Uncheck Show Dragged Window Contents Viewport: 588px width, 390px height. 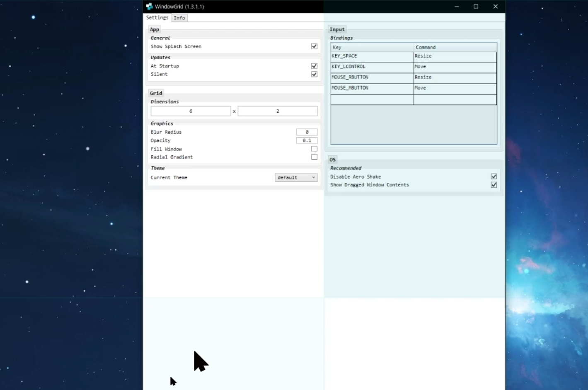pyautogui.click(x=494, y=185)
